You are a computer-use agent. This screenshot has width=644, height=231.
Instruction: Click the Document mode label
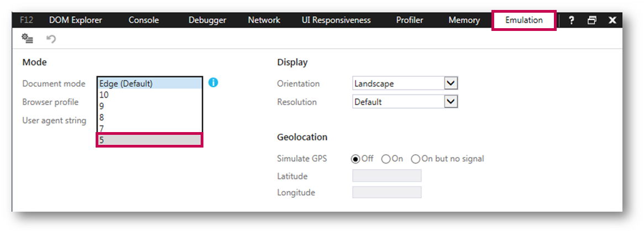pyautogui.click(x=54, y=83)
